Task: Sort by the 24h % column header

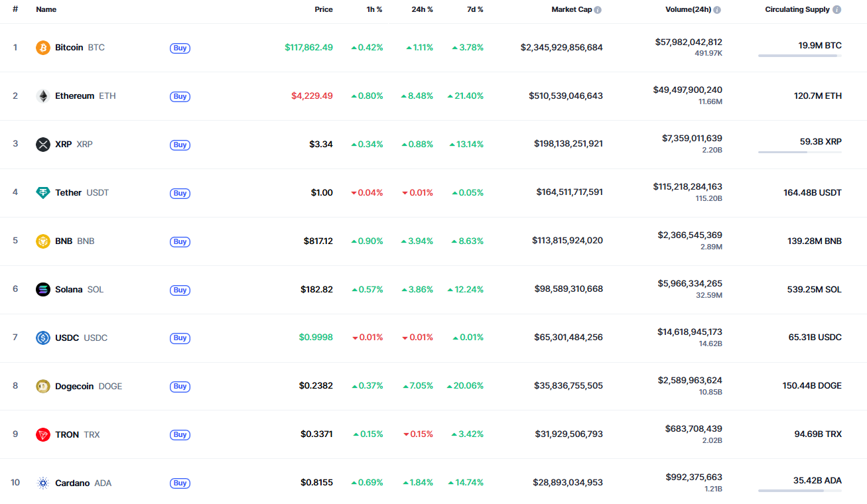Action: click(x=422, y=10)
